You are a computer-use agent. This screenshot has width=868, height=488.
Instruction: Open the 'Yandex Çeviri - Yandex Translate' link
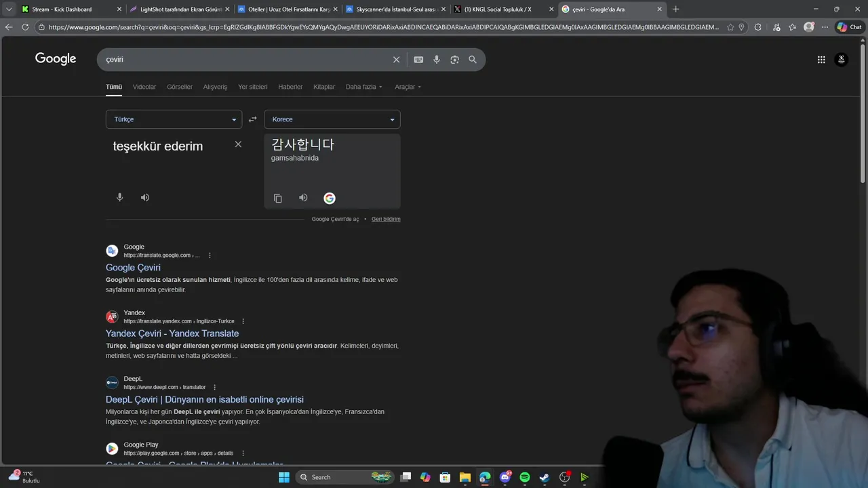pyautogui.click(x=172, y=333)
